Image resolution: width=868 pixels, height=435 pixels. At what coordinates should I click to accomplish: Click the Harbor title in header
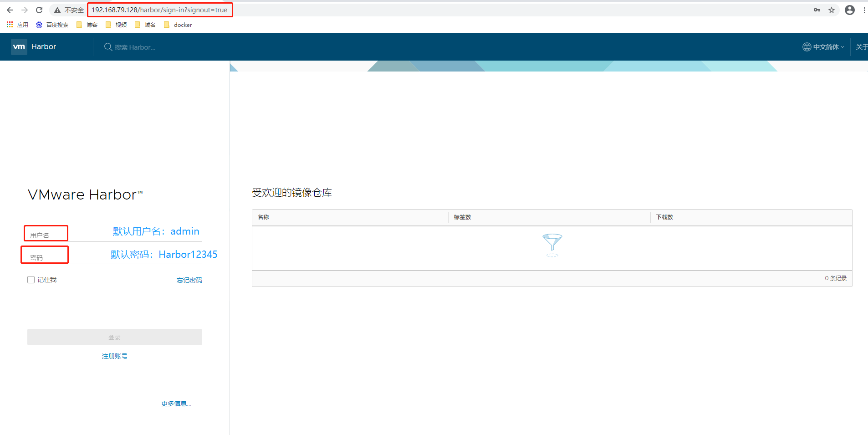pos(44,46)
